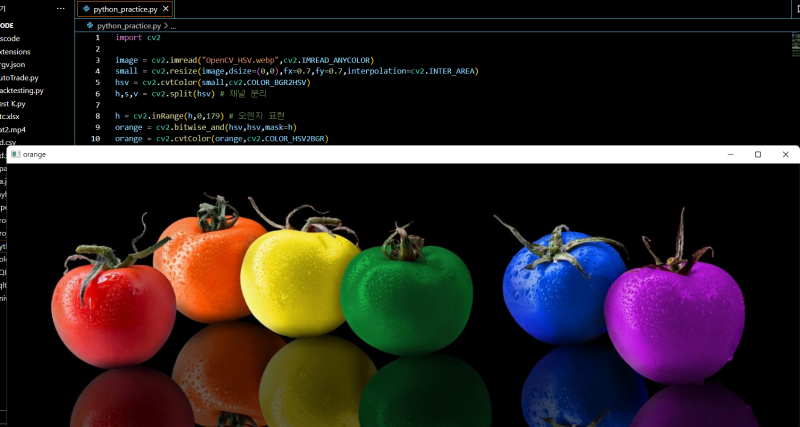Click the orange window title text

(34, 155)
